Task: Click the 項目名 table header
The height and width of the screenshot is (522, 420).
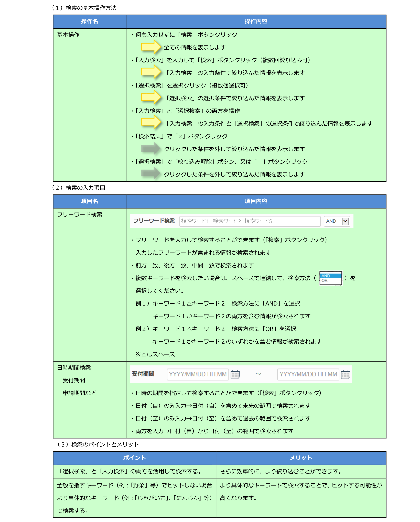Action: tap(89, 201)
